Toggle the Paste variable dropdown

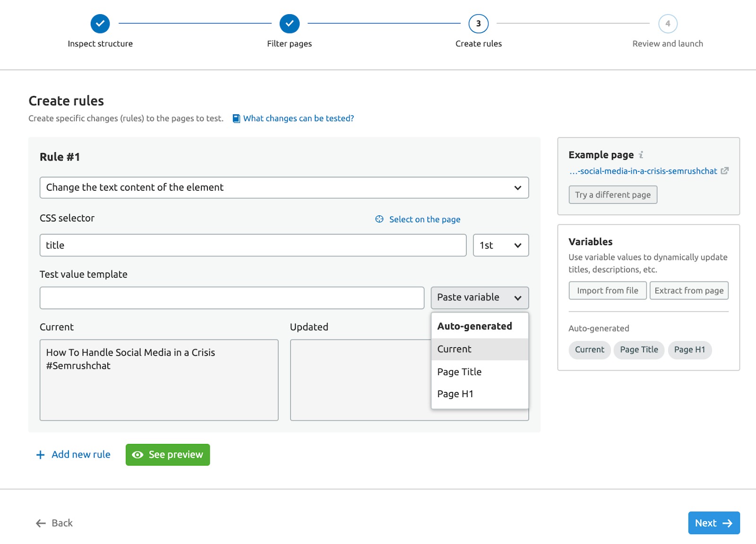pos(480,297)
